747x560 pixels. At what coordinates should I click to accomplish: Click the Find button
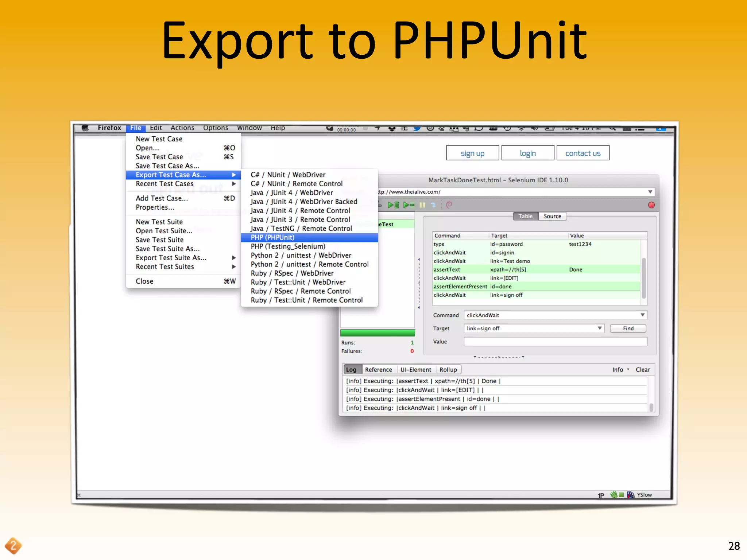pyautogui.click(x=628, y=328)
